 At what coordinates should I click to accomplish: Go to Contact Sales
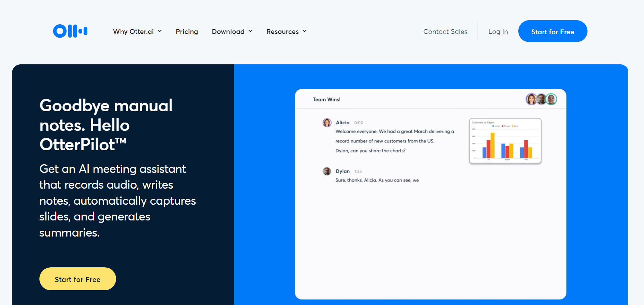point(445,31)
